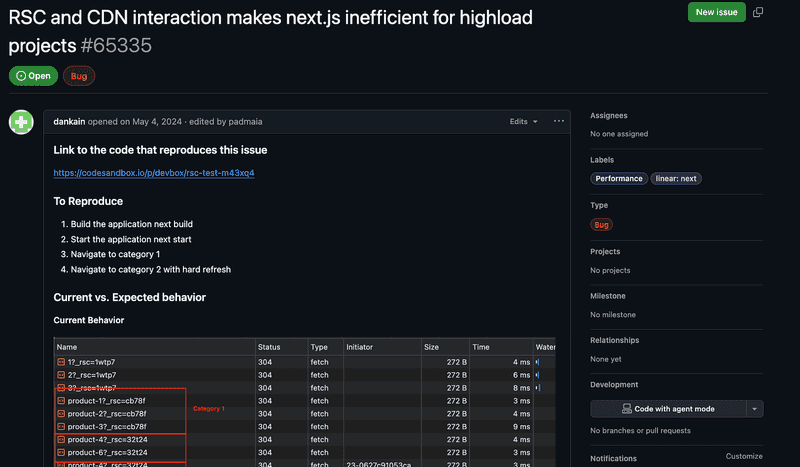Expand the Edits history dropdown
The image size is (800, 467).
pyautogui.click(x=523, y=121)
